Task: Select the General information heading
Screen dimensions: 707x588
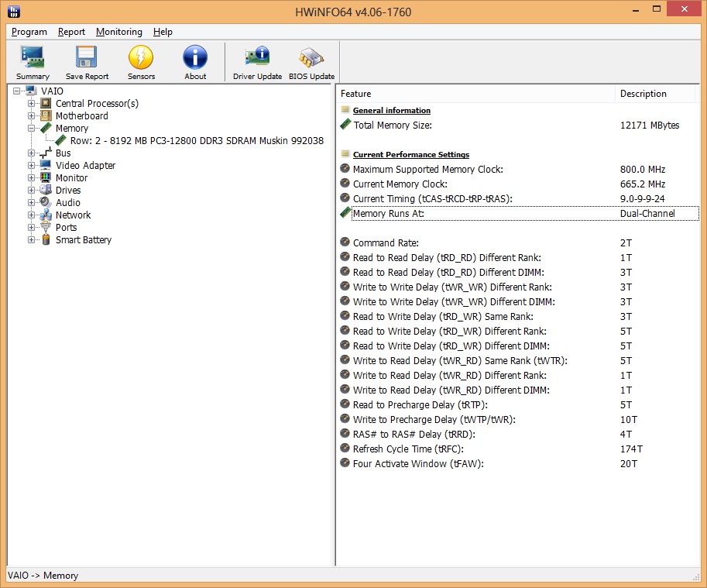Action: coord(391,110)
